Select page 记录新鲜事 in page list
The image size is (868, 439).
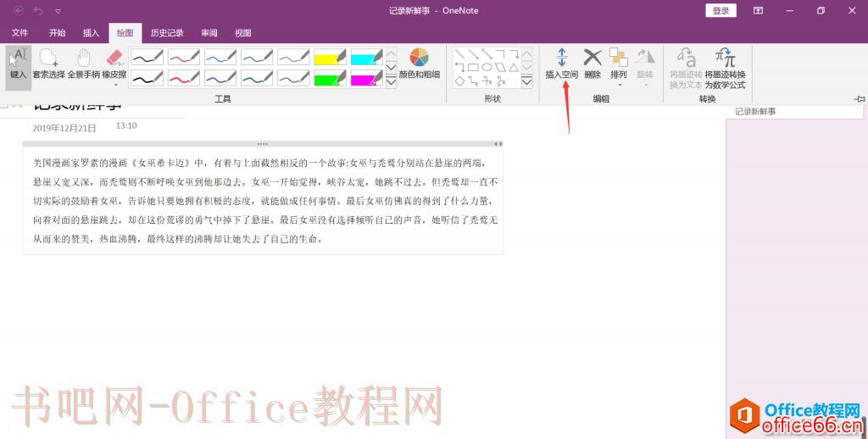[794, 111]
